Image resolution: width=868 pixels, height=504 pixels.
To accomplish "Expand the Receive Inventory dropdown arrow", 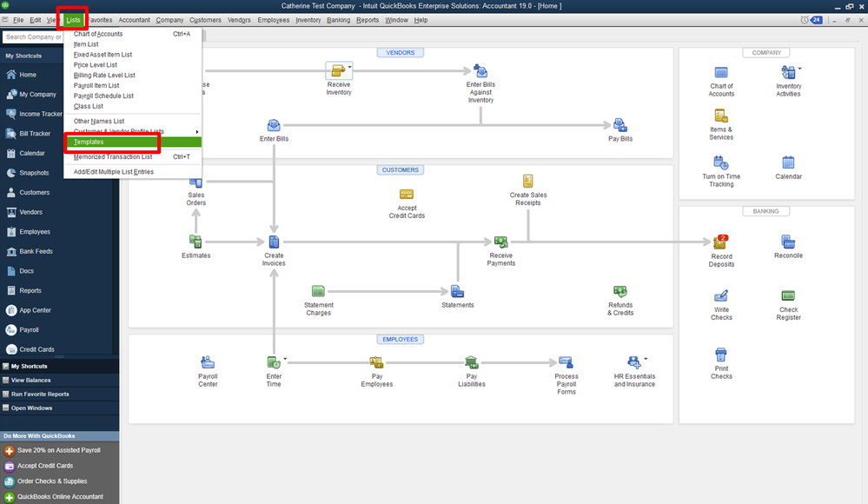I will pyautogui.click(x=350, y=67).
